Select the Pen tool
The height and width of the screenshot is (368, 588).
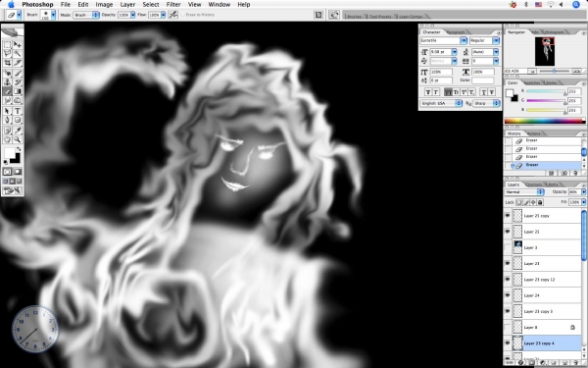point(7,120)
